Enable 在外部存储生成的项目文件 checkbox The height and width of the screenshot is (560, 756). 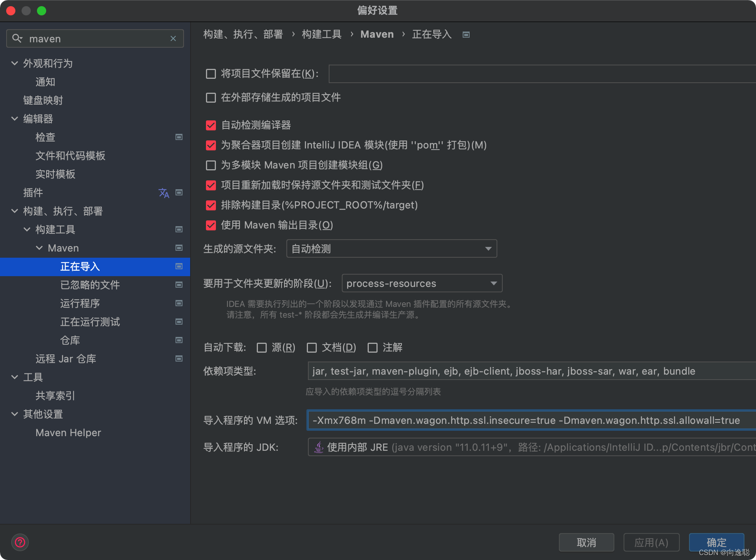coord(211,97)
